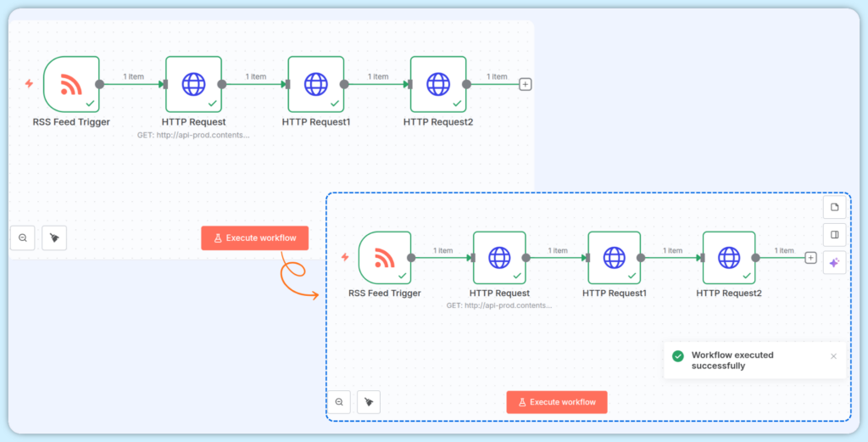Click GET api-prod subtitle in upper canvas
Viewport: 868px width, 442px height.
click(x=194, y=135)
